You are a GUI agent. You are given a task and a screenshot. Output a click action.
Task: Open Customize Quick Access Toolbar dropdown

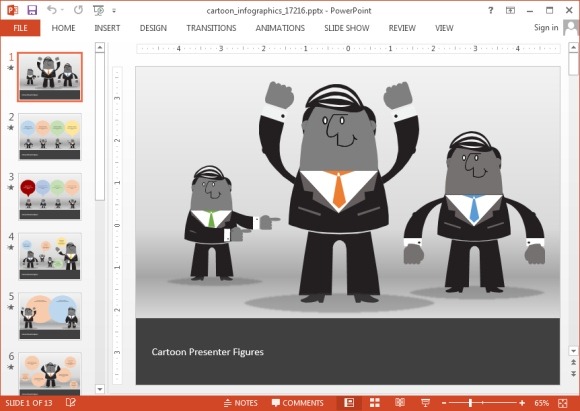[x=114, y=11]
